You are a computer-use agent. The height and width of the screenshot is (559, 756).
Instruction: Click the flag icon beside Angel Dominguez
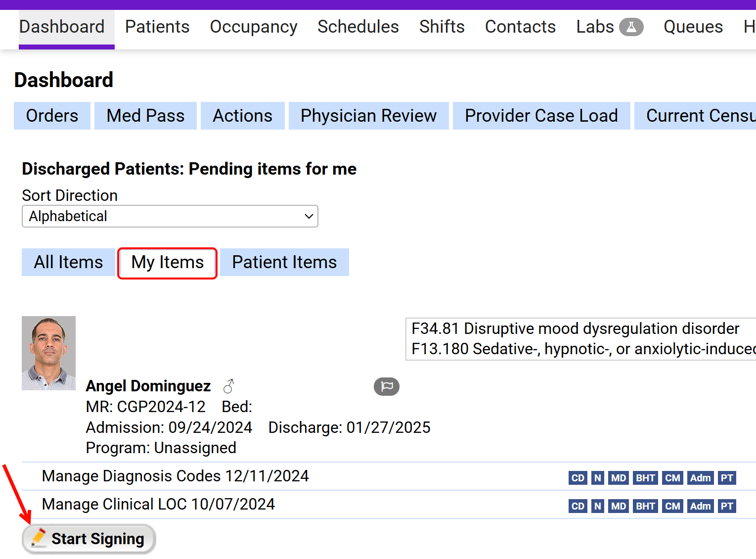coord(387,386)
